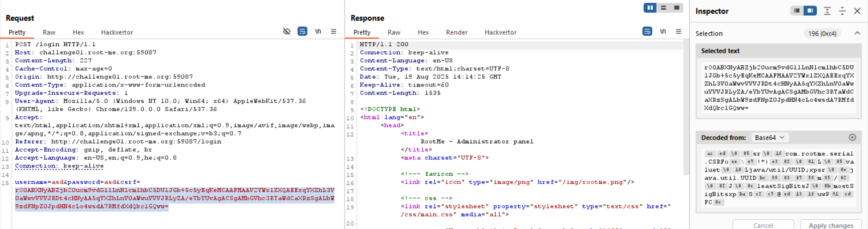The width and height of the screenshot is (868, 229).
Task: Toggle non-printable characters in the Response editor
Action: click(663, 31)
